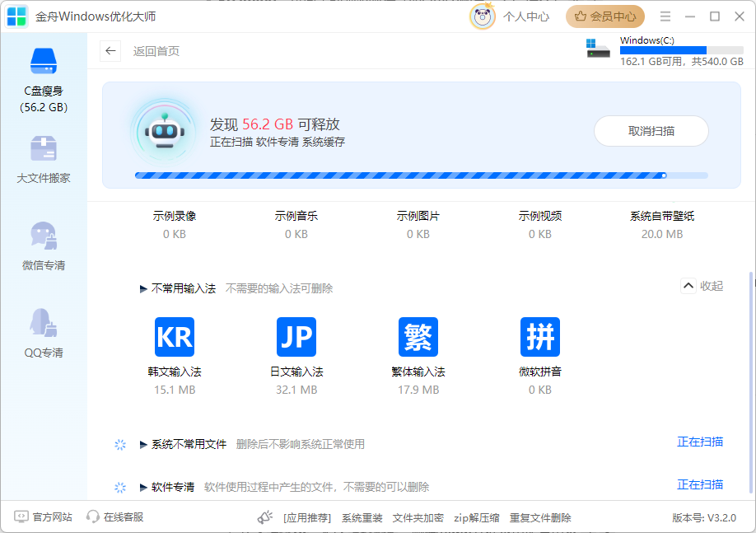Click the spinner next to 软件专清
756x533 pixels.
[120, 488]
